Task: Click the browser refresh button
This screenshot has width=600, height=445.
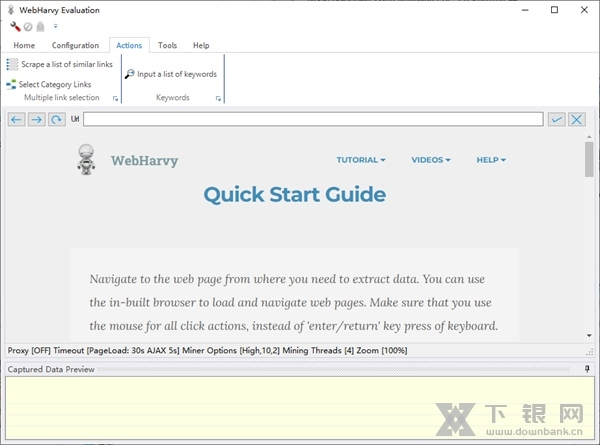Action: (x=56, y=119)
